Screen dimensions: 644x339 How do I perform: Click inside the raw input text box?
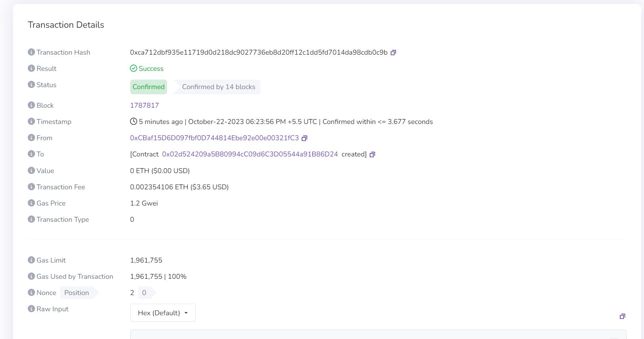coord(378,334)
